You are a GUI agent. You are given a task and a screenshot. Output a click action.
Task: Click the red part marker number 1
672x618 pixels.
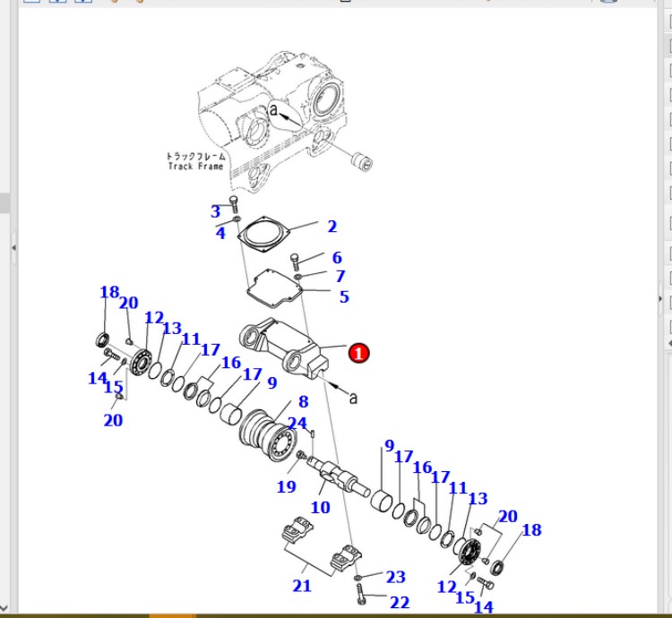[x=358, y=353]
